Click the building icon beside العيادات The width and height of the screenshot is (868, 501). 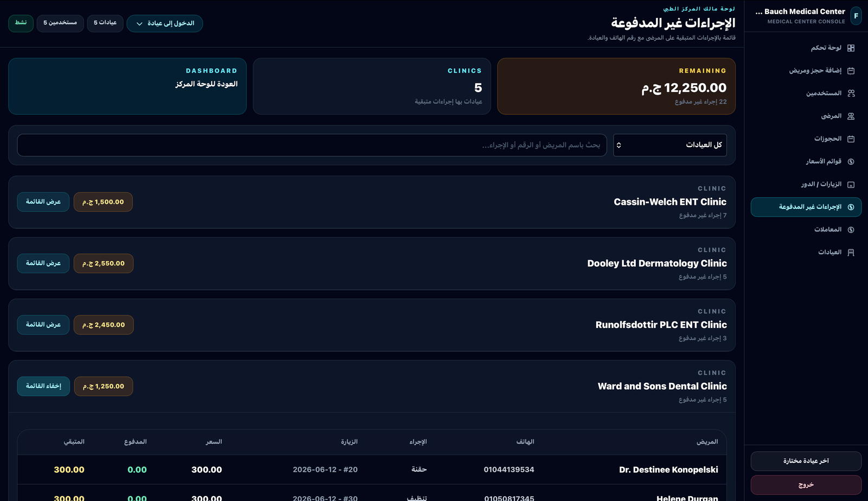pyautogui.click(x=851, y=253)
